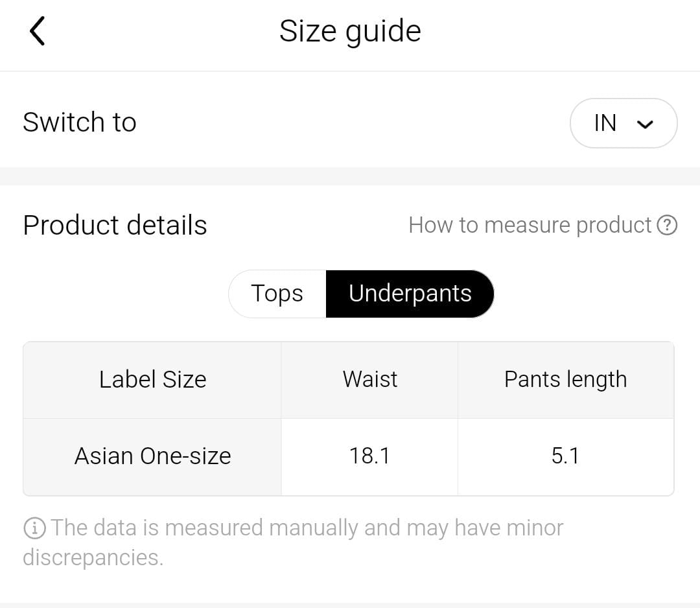Click the IN text in unit selector
The image size is (700, 608).
point(605,123)
